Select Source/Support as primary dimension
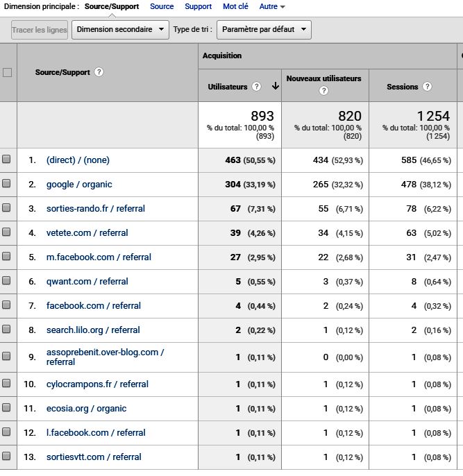The image size is (463, 476). pos(112,6)
